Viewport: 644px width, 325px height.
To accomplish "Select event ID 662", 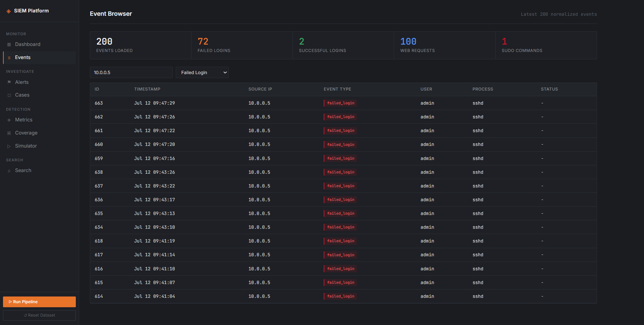I will (x=99, y=117).
